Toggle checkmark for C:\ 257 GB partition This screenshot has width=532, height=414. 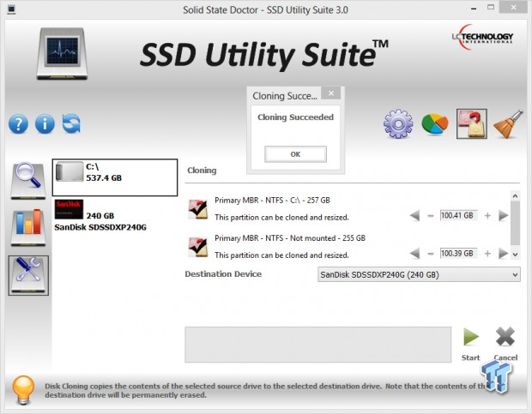coord(198,209)
